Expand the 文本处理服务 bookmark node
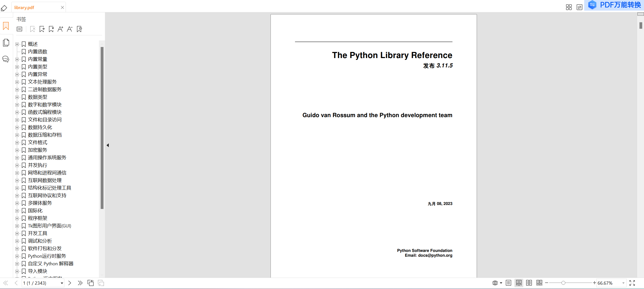The width and height of the screenshot is (644, 289). pyautogui.click(x=17, y=82)
